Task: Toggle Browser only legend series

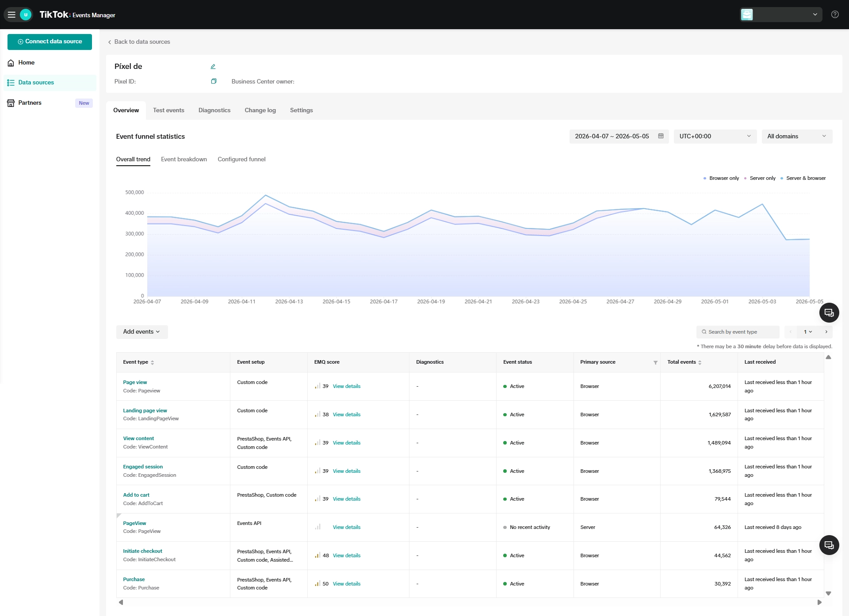Action: (x=721, y=179)
